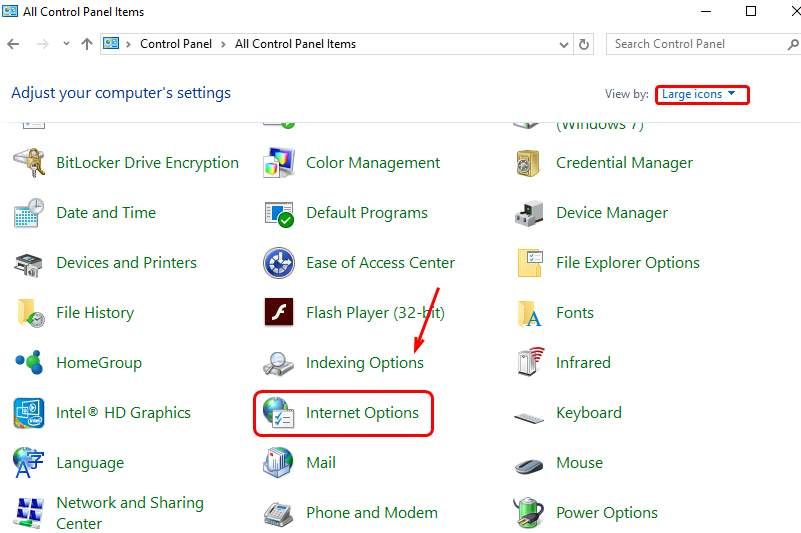Refresh the Control Panel view
Image resolution: width=801 pixels, height=533 pixels.
click(583, 44)
